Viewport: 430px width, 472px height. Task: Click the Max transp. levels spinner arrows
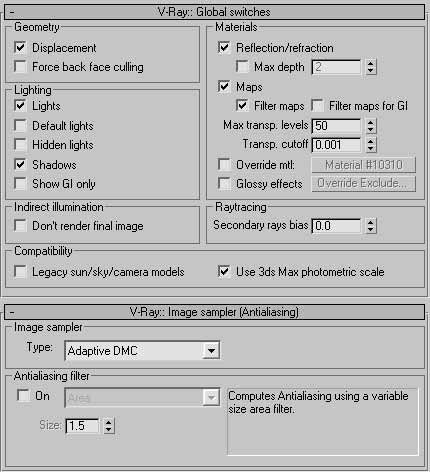coord(371,126)
